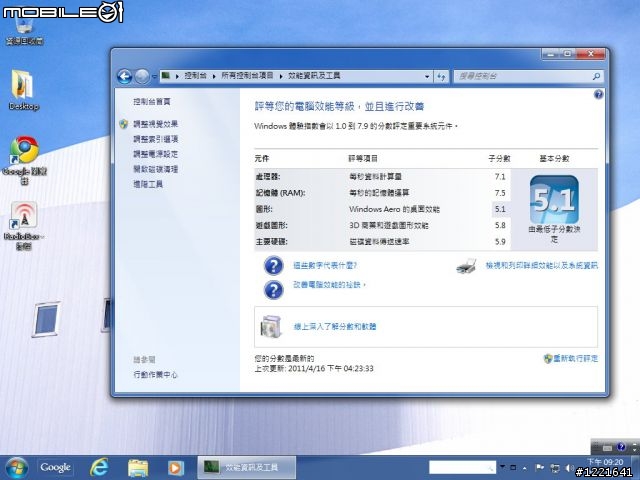Image resolution: width=640 pixels, height=480 pixels.
Task: Open 行動作業中心 under 請參閱
Action: [156, 375]
